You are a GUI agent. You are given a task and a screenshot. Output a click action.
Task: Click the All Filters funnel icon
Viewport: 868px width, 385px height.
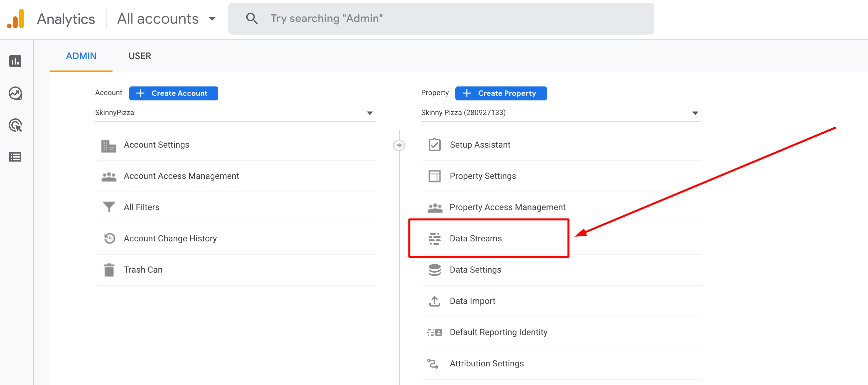point(109,207)
